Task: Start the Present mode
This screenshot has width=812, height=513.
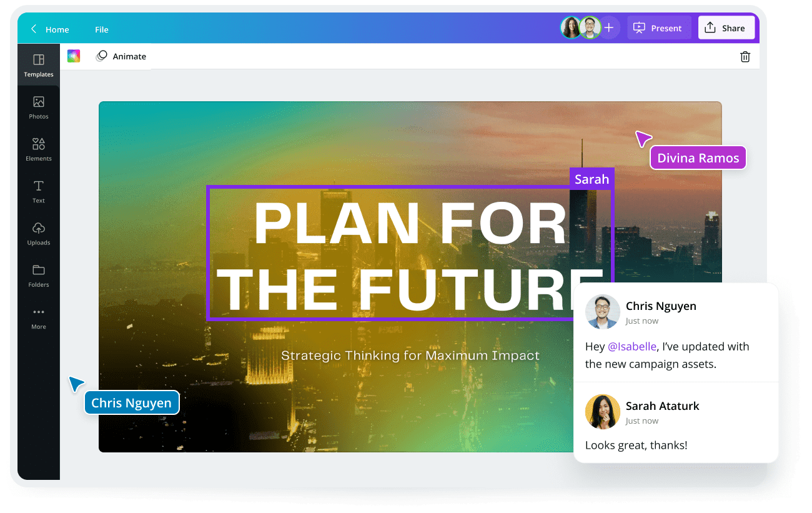Action: (659, 27)
